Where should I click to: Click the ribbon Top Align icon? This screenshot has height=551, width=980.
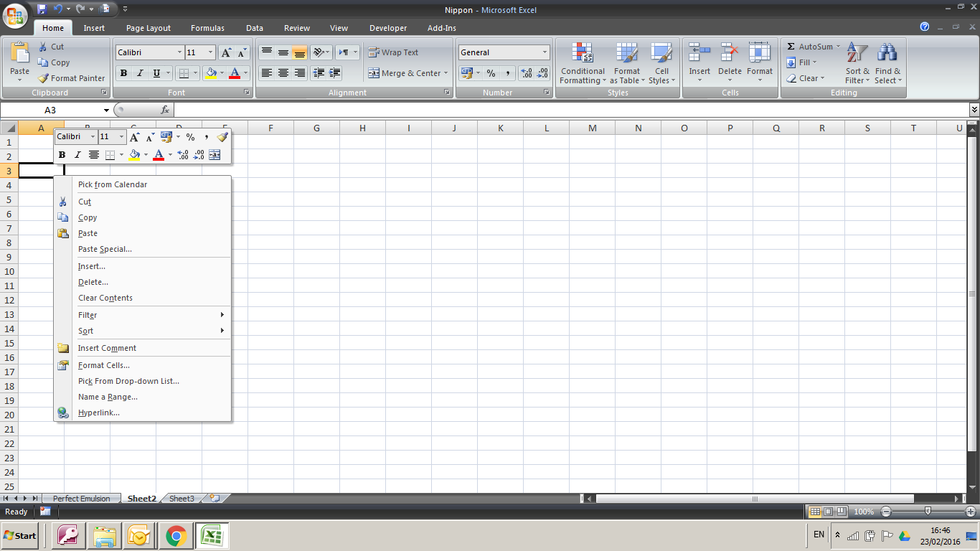267,52
